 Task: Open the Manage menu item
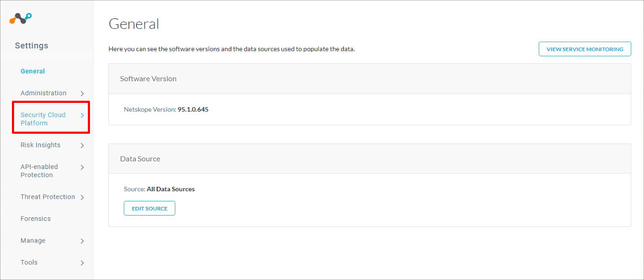pyautogui.click(x=33, y=240)
